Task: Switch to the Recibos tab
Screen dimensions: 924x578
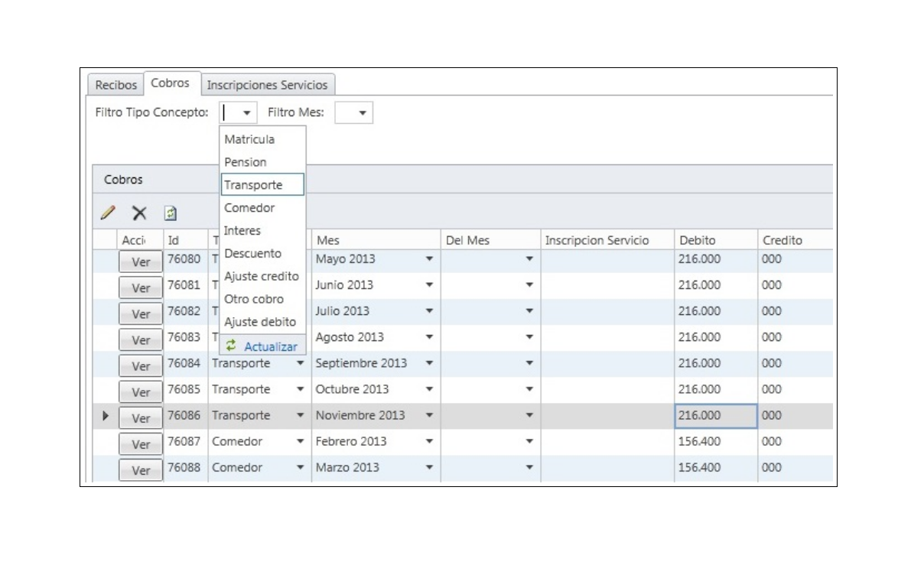Action: [x=114, y=84]
